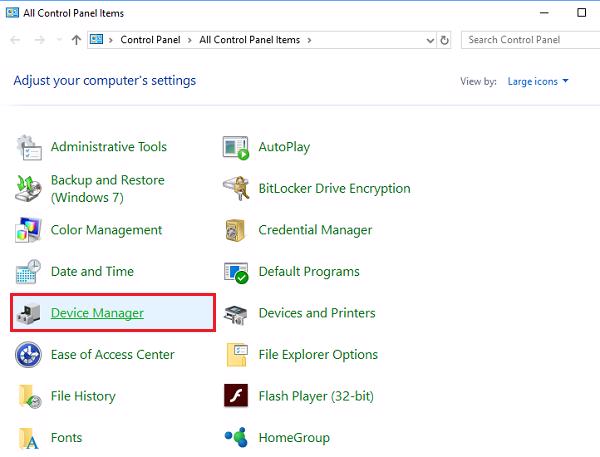Click the HomeGroup label
This screenshot has height=457, width=600.
[294, 437]
